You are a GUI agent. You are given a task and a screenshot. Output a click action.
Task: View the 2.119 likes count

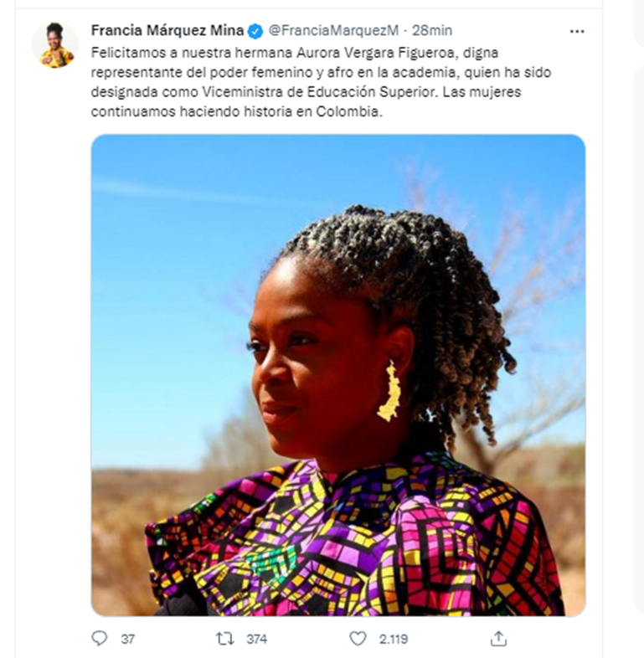pyautogui.click(x=394, y=639)
